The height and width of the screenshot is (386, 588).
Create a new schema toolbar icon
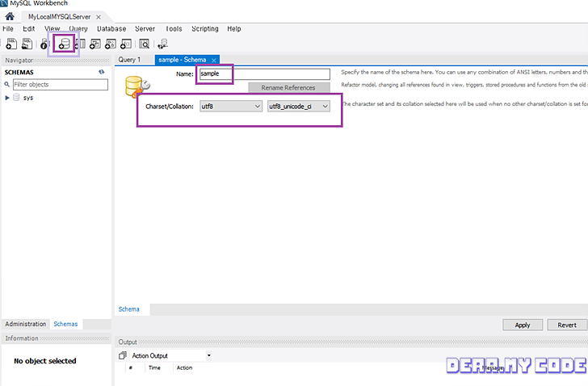(x=64, y=44)
